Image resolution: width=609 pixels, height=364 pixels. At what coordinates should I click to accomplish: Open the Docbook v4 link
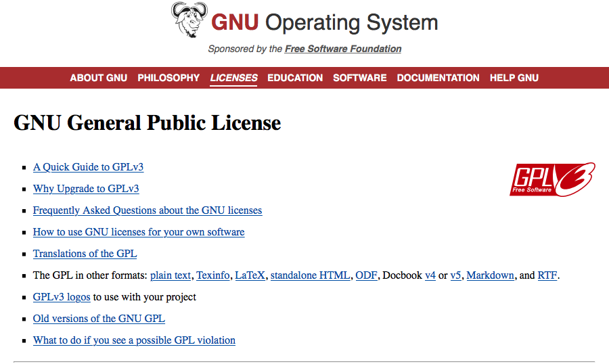click(430, 275)
